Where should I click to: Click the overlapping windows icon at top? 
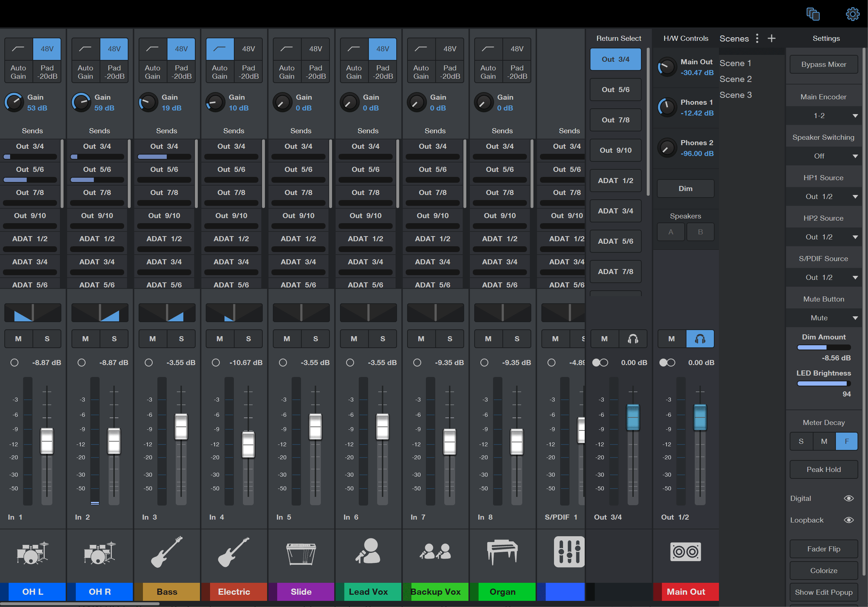coord(813,14)
